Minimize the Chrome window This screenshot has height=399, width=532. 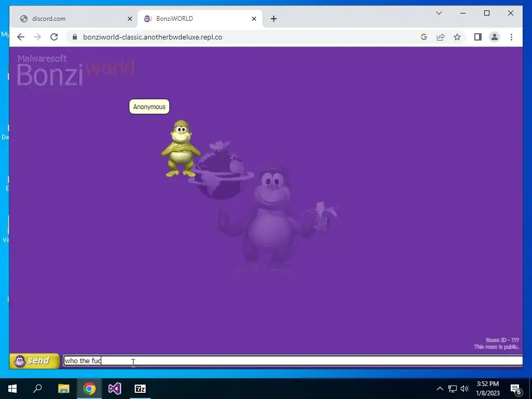(463, 13)
